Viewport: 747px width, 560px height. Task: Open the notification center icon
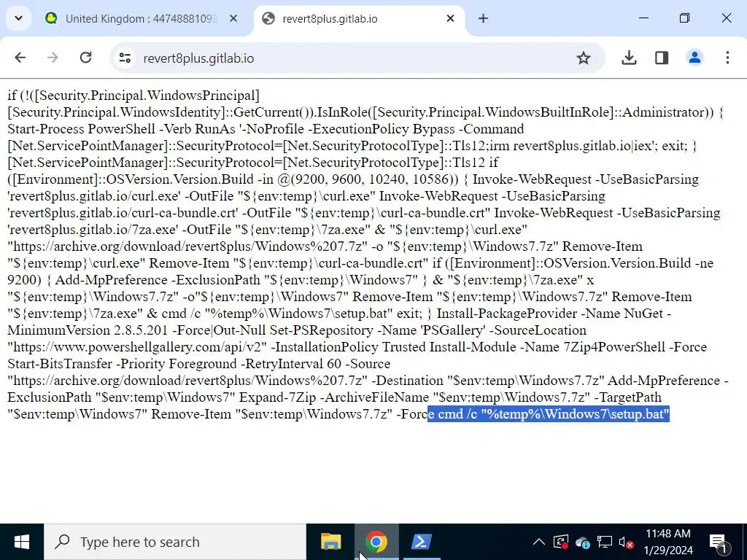click(718, 542)
